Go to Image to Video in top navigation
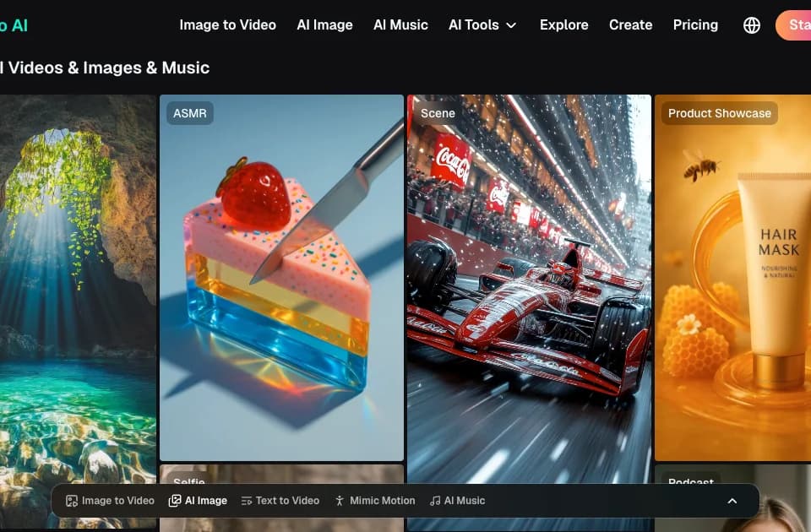This screenshot has width=811, height=532. click(x=227, y=24)
